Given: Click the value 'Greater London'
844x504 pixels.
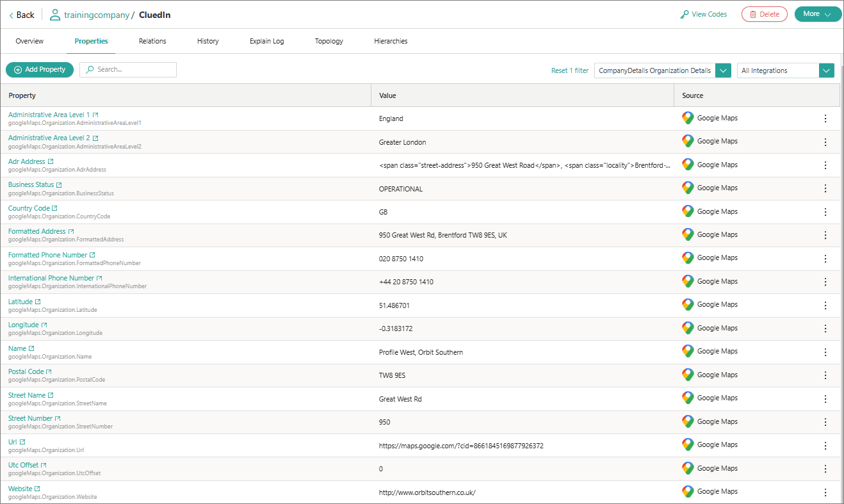Looking at the screenshot, I should point(402,142).
